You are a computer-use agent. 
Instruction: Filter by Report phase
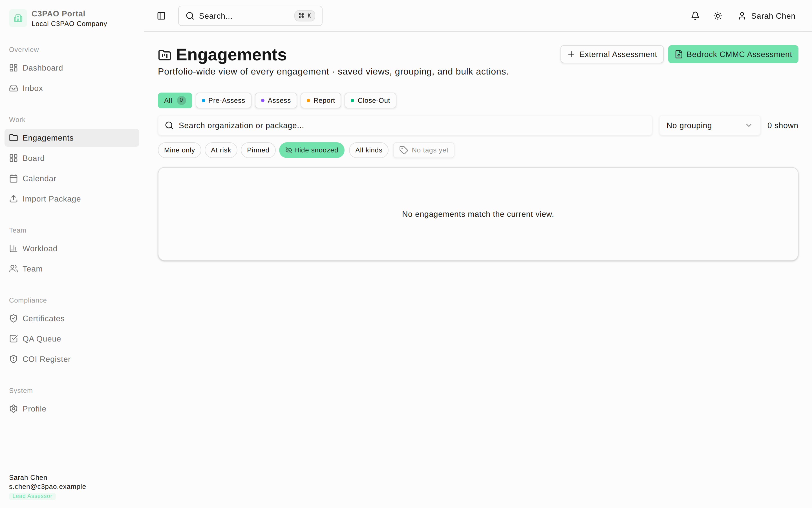321,100
